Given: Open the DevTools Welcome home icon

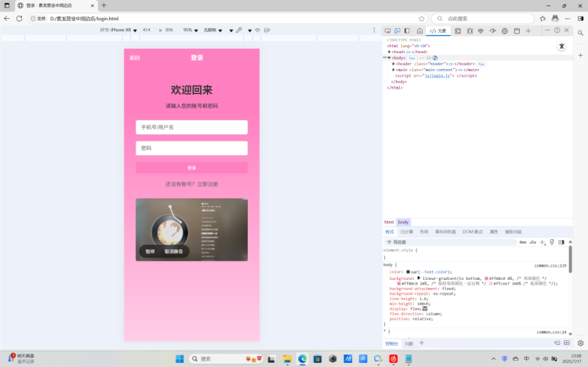Looking at the screenshot, I should pos(419,31).
